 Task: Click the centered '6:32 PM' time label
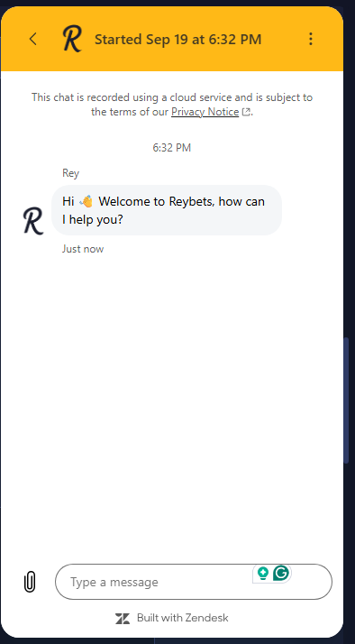coord(172,148)
